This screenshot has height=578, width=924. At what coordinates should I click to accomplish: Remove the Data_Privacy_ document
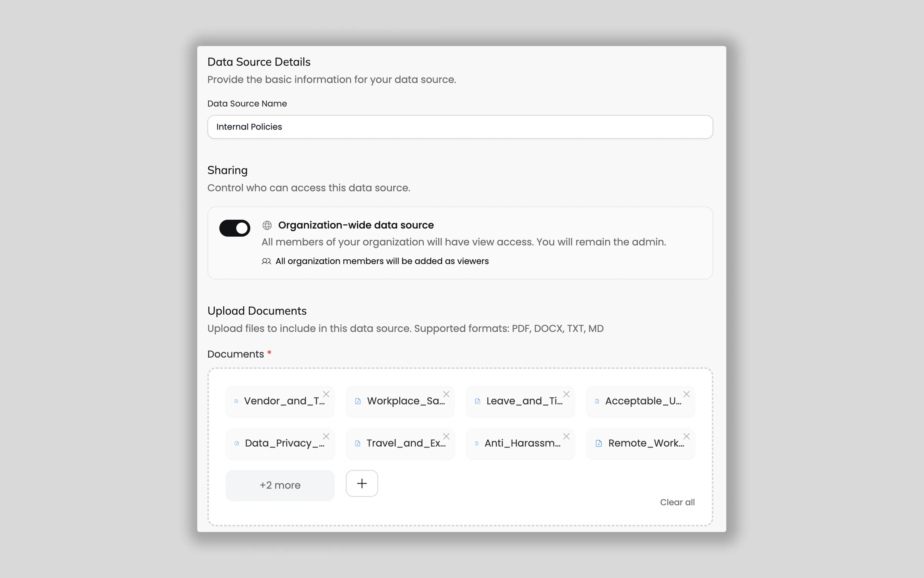point(326,436)
